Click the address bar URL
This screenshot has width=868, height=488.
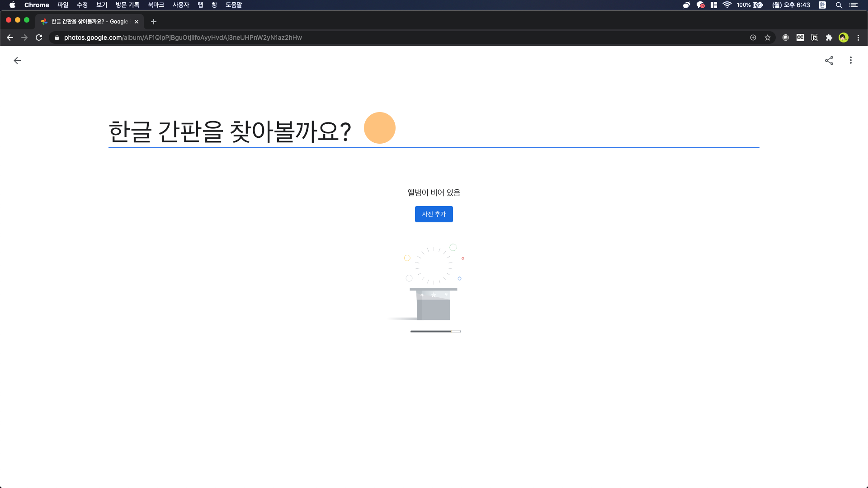click(x=183, y=38)
